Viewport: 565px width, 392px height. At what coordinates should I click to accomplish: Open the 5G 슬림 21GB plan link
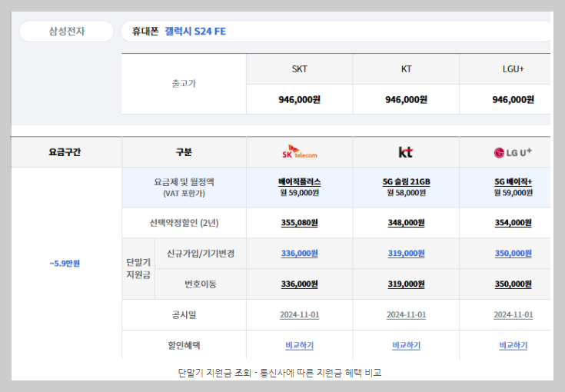click(x=406, y=182)
